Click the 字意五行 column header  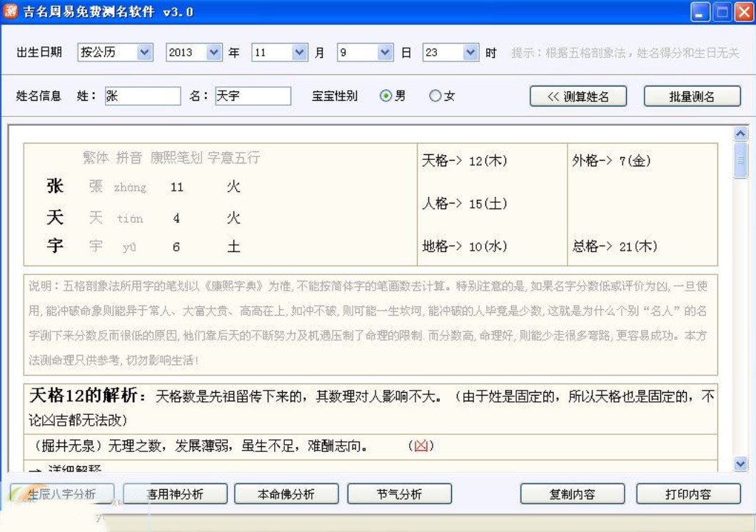coord(234,157)
